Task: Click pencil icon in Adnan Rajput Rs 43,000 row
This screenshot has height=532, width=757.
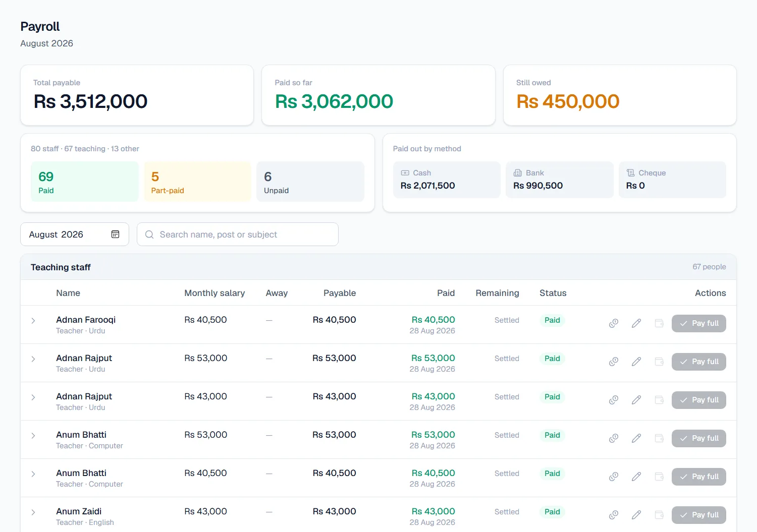Action: point(636,400)
